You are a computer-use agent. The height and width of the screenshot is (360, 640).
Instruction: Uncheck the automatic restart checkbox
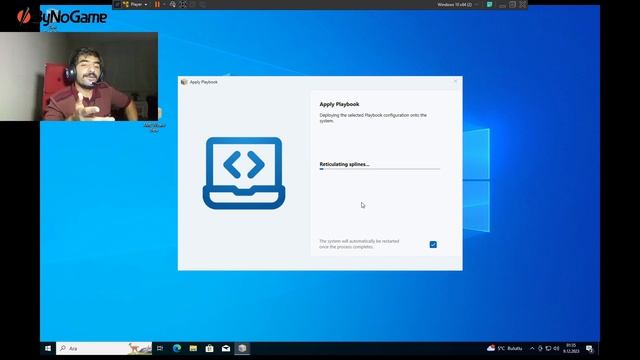click(x=433, y=244)
